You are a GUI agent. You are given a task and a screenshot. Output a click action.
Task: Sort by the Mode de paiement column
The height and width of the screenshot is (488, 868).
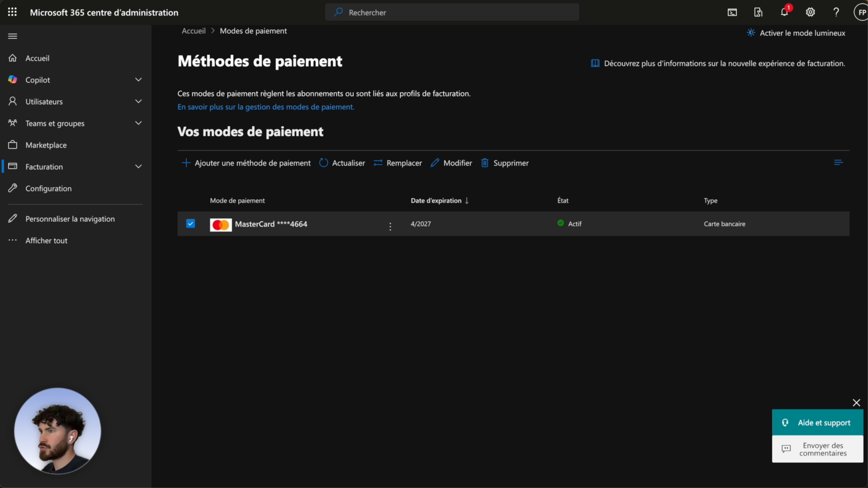click(237, 201)
